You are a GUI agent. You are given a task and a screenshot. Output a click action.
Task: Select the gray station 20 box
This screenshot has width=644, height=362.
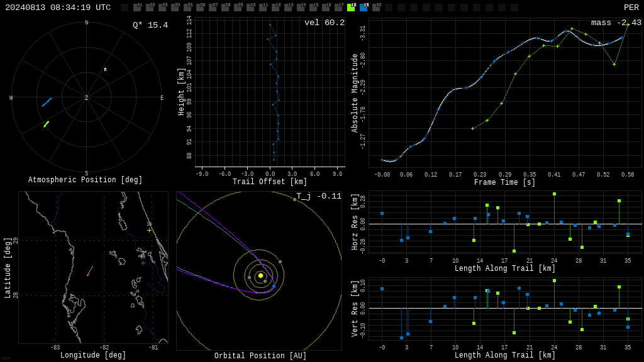click(376, 8)
